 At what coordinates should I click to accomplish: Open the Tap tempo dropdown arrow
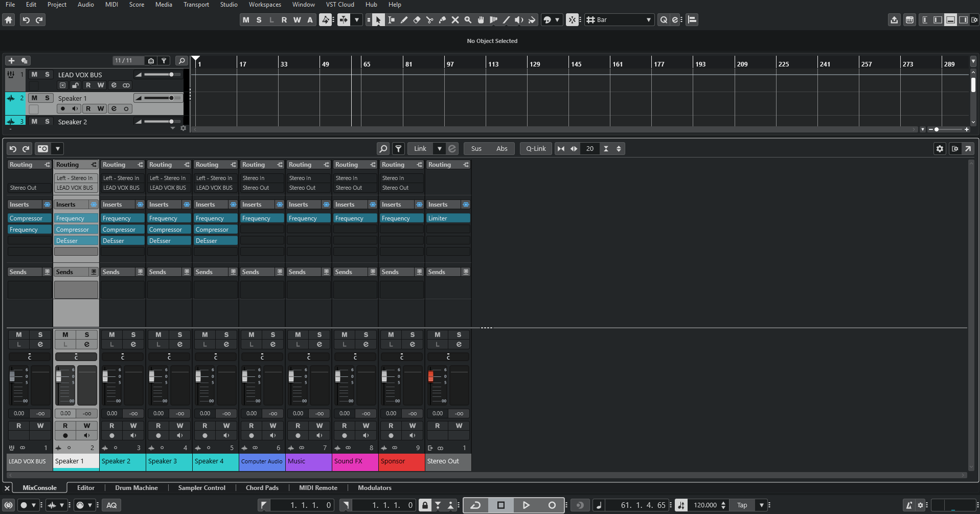pyautogui.click(x=761, y=505)
